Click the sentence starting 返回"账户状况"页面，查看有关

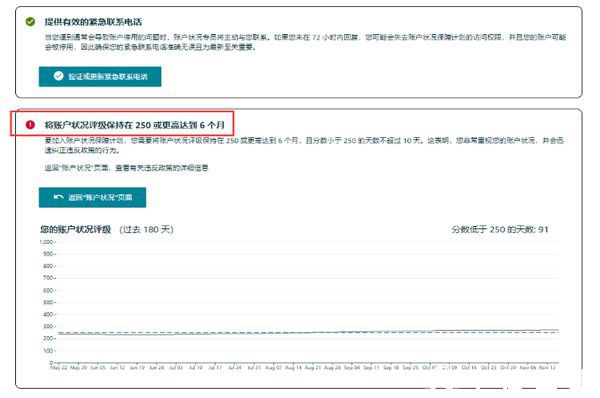(127, 168)
